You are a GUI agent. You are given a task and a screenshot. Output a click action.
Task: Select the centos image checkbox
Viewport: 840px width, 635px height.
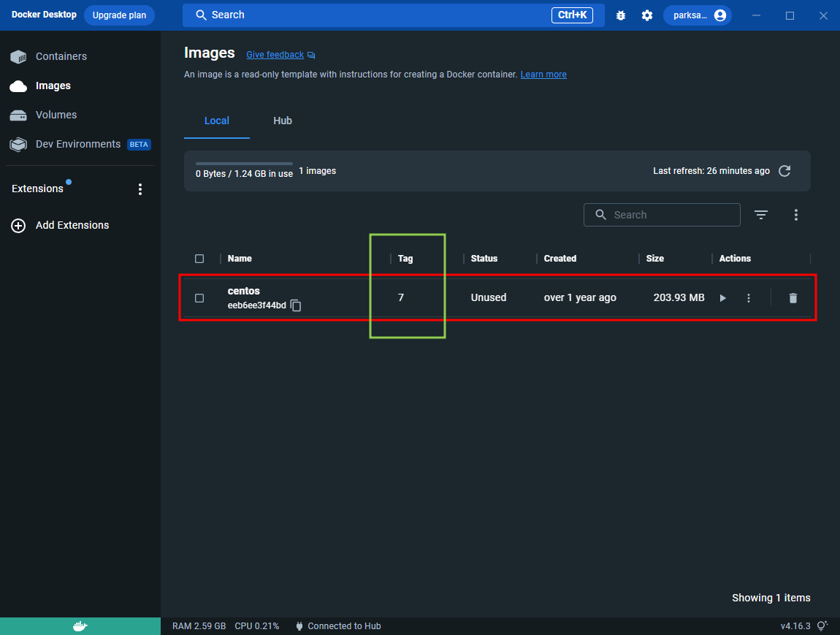[199, 298]
